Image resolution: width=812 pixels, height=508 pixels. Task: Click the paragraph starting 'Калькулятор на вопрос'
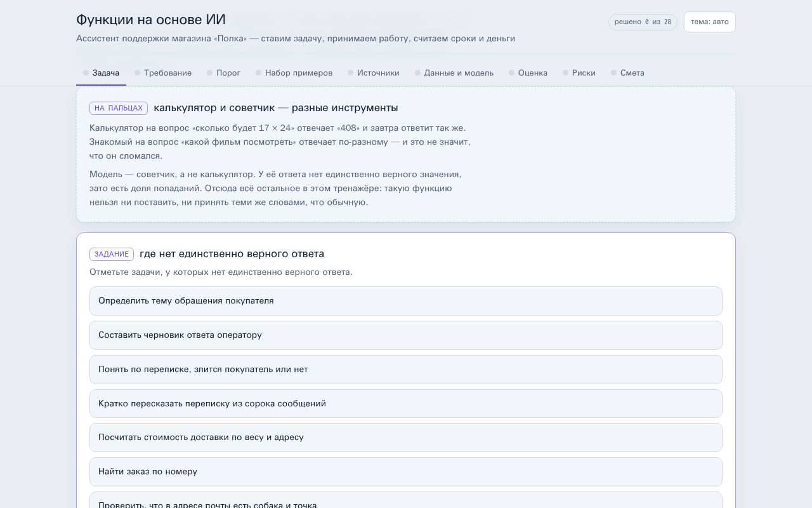pyautogui.click(x=280, y=142)
